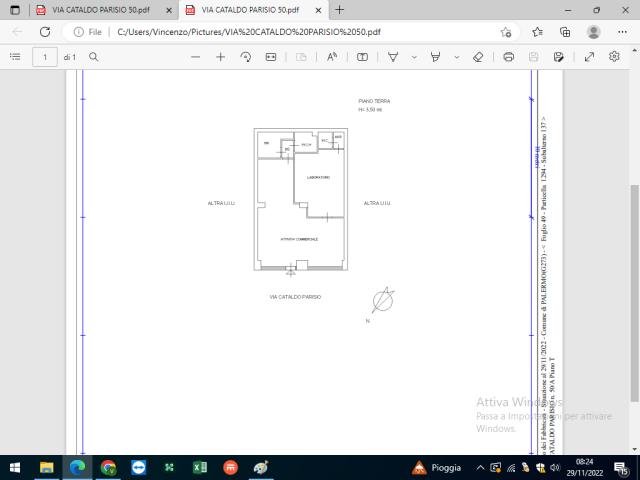Expand the Draw tool options dropdown
640x480 pixels.
414,57
